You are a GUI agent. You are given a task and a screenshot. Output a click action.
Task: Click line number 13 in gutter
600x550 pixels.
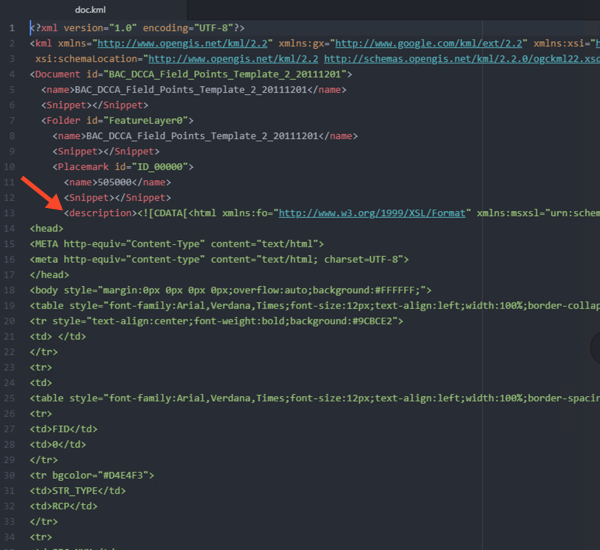[10, 213]
